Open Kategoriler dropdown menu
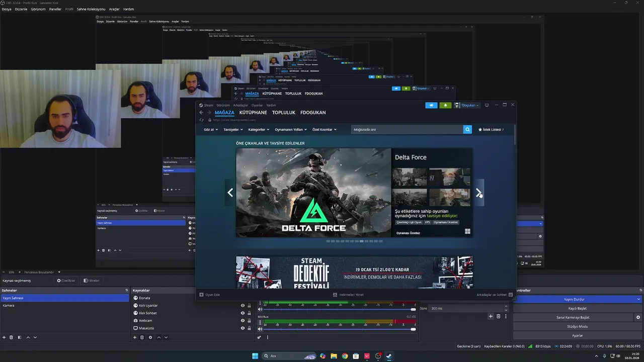 259,129
